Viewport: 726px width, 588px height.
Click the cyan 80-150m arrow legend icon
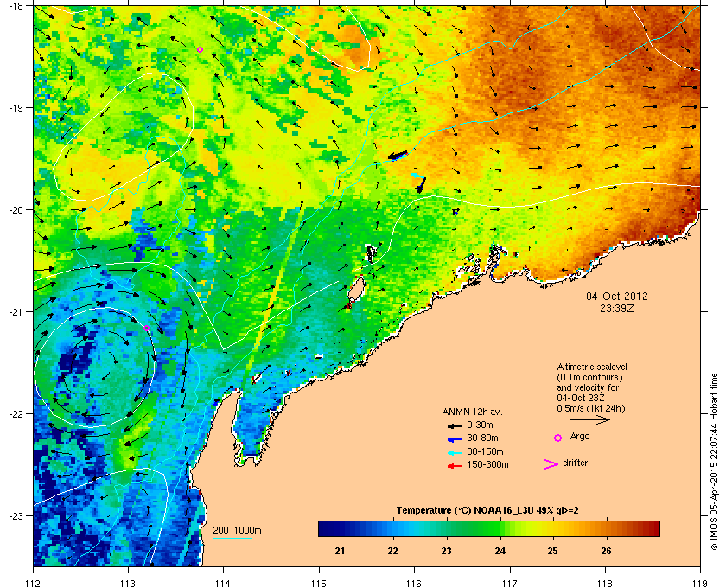coord(455,452)
